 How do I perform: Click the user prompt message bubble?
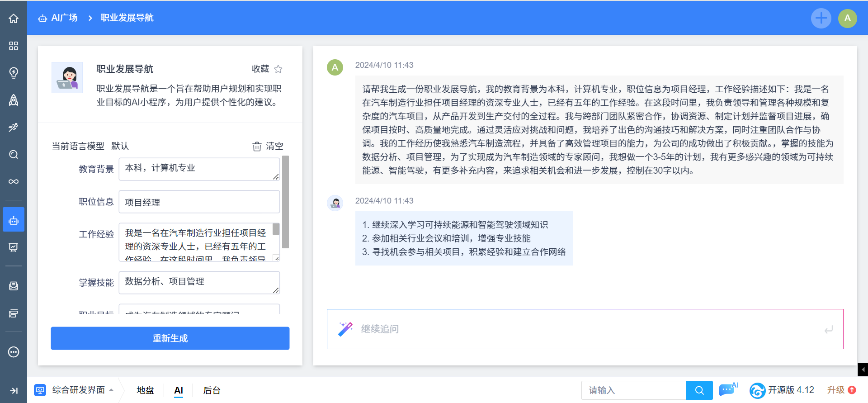[599, 130]
